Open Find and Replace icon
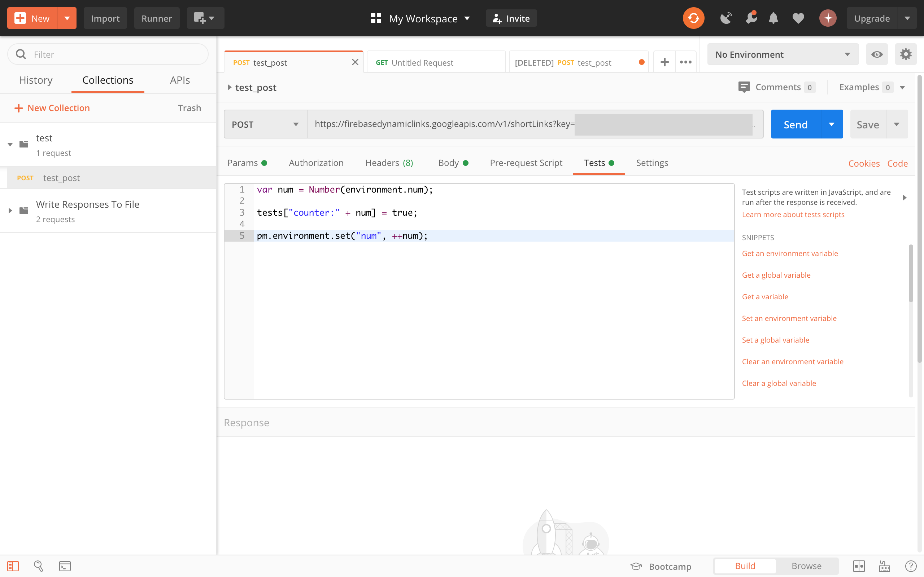The height and width of the screenshot is (577, 924). pyautogui.click(x=39, y=566)
